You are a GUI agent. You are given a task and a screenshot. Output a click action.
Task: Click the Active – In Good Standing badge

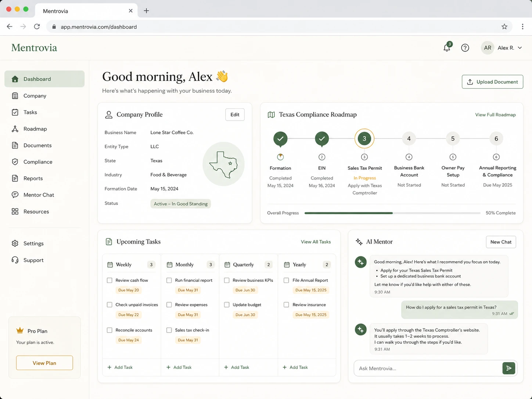180,204
